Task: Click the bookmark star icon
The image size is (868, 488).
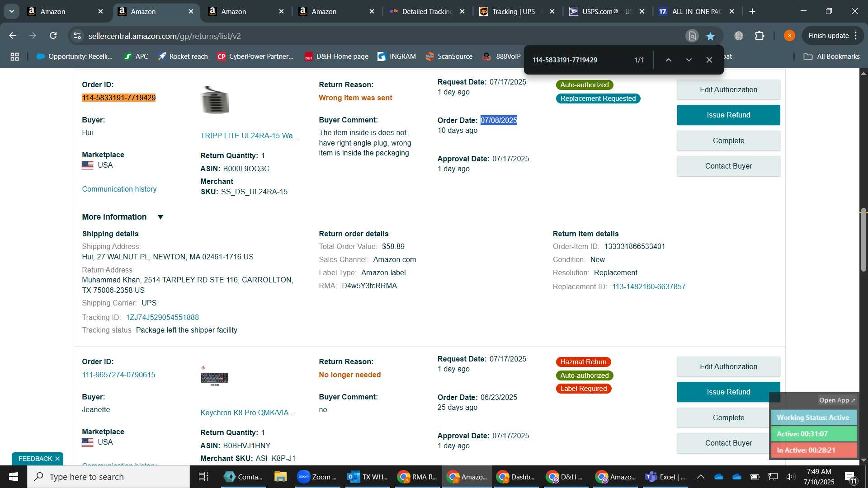Action: [x=711, y=36]
